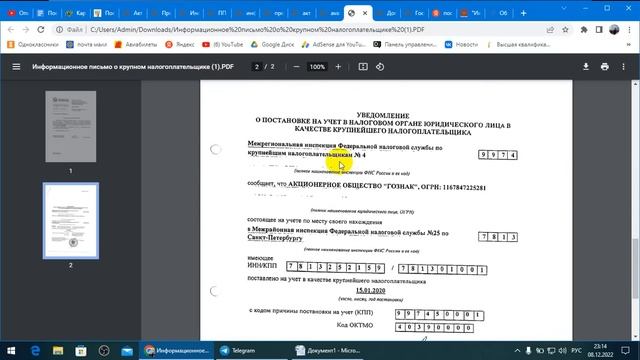Switch to the Акт browser tab
The height and width of the screenshot is (360, 640).
[x=133, y=13]
